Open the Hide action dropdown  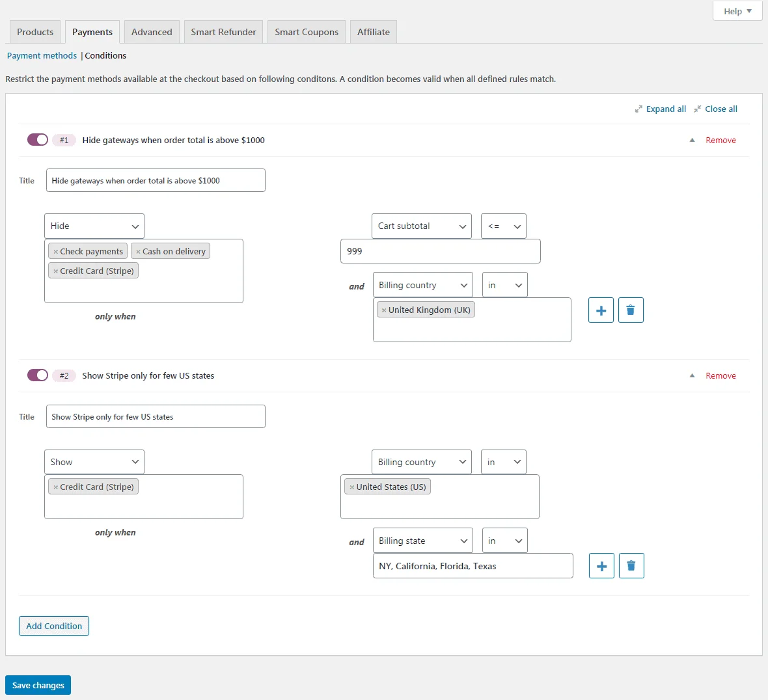[x=94, y=226]
